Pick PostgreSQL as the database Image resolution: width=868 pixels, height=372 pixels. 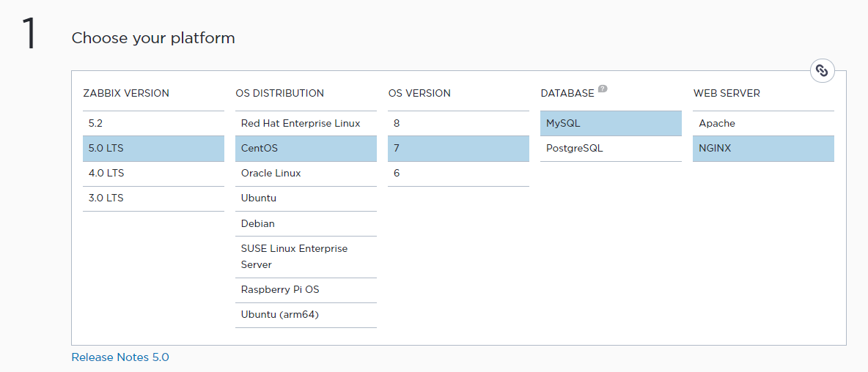tap(611, 149)
